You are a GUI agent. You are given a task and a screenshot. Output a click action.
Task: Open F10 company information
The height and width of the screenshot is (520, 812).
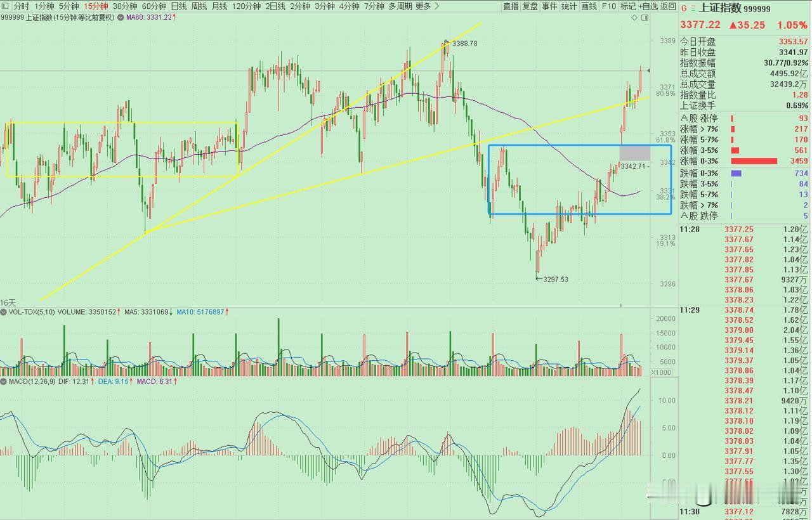point(609,6)
